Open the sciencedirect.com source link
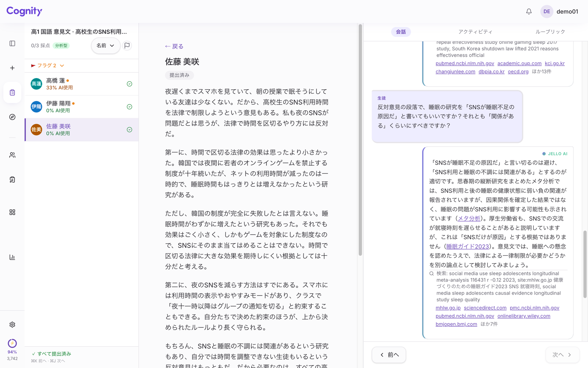588x368 pixels. point(485,308)
